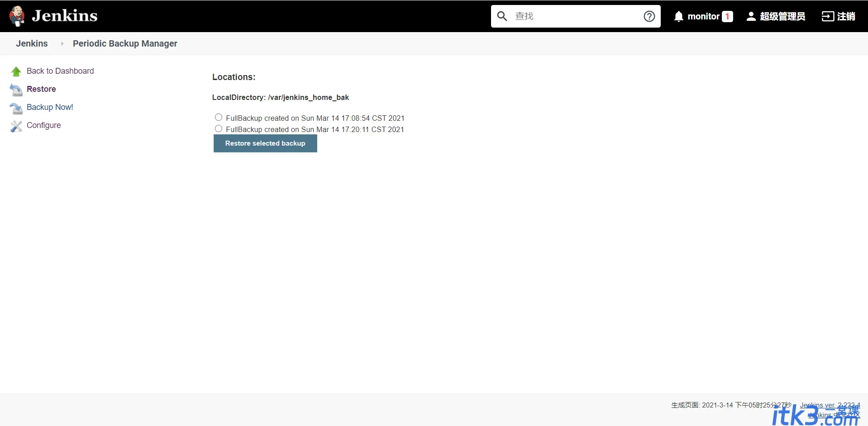Click 'LocalDirectory: /var/jenkins_home_bak' text
The image size is (868, 426).
coord(281,97)
